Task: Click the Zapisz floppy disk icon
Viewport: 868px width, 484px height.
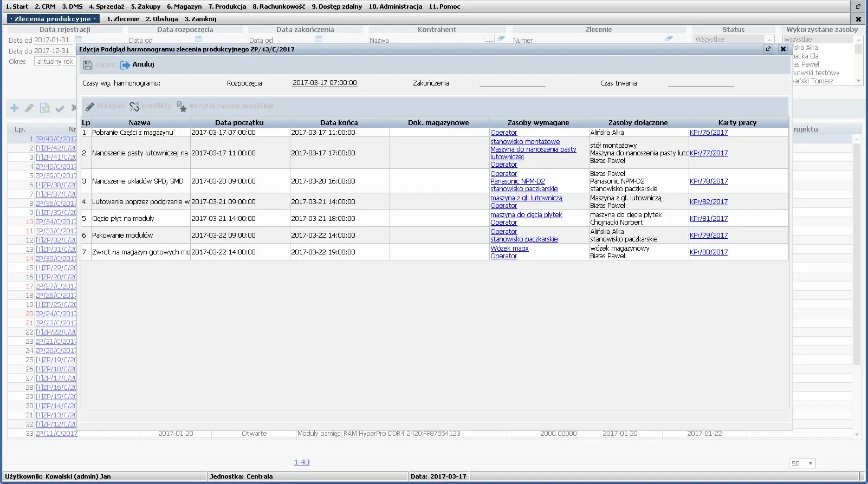Action: 88,65
